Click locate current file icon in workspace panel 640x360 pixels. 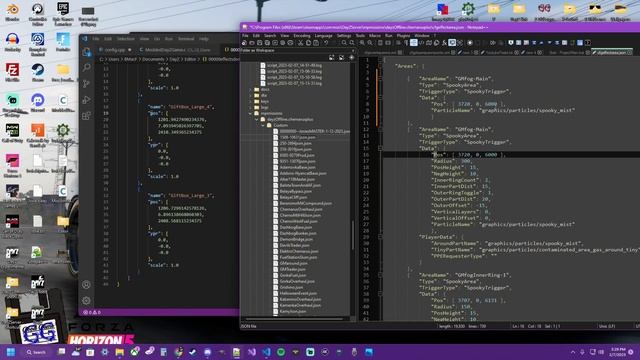point(351,58)
